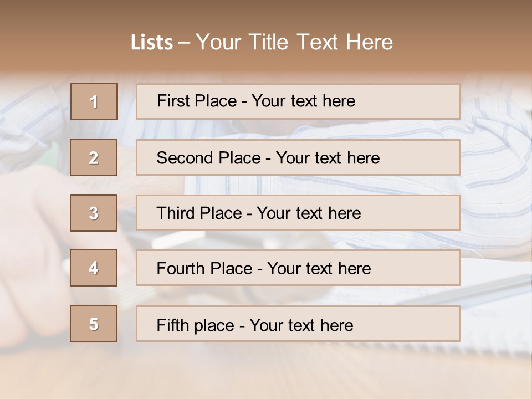The width and height of the screenshot is (532, 399).
Task: Click the number 3 square
Action: click(94, 213)
